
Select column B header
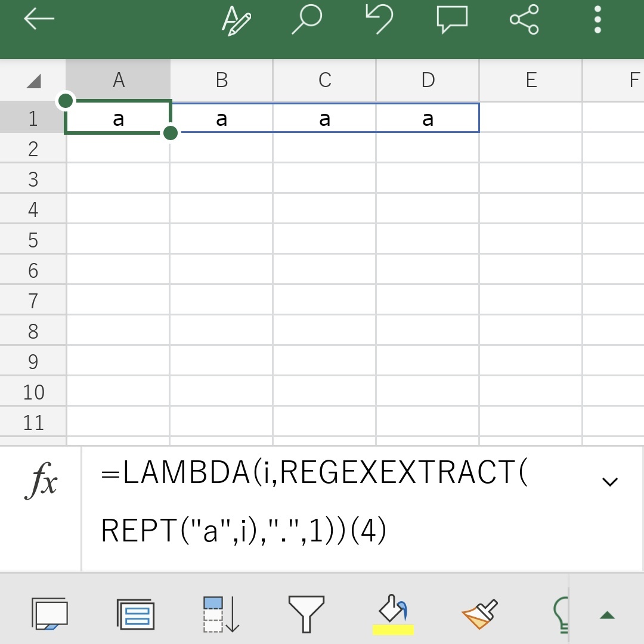pyautogui.click(x=222, y=80)
